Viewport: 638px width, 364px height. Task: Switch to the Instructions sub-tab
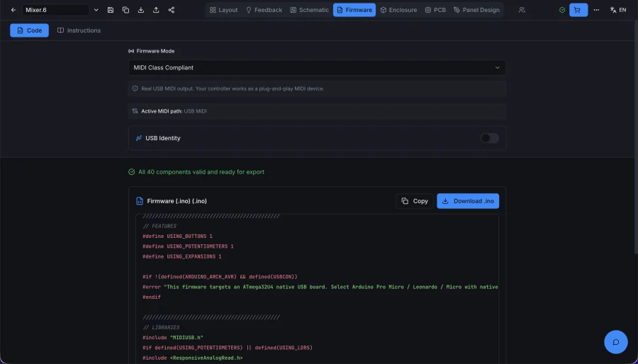click(x=79, y=30)
